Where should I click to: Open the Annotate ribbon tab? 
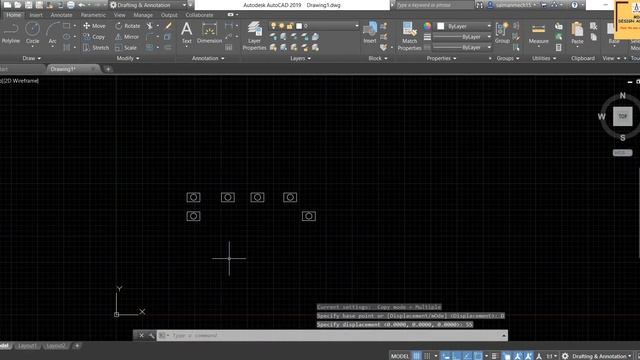pos(61,15)
